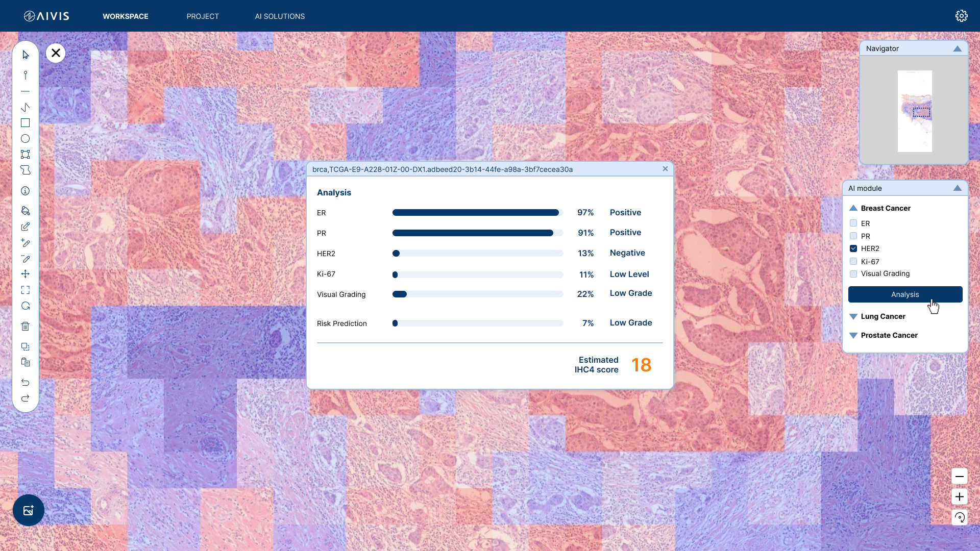Select the circle annotation tool

tap(25, 139)
